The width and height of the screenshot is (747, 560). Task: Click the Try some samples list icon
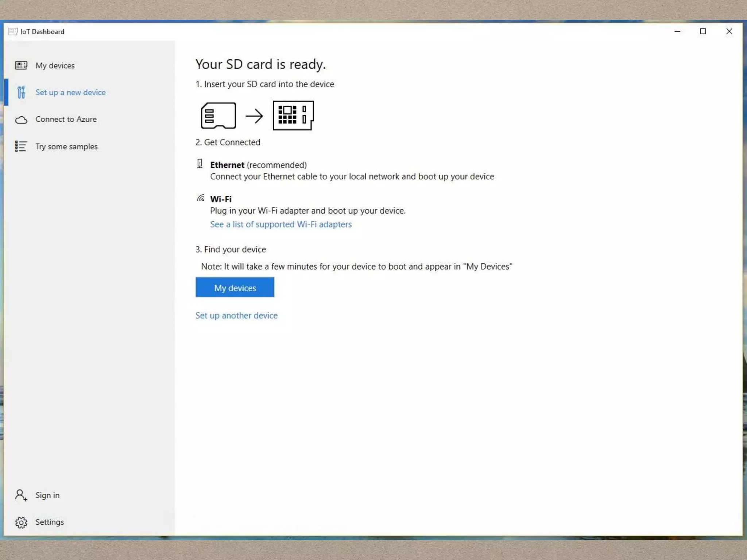(x=21, y=146)
